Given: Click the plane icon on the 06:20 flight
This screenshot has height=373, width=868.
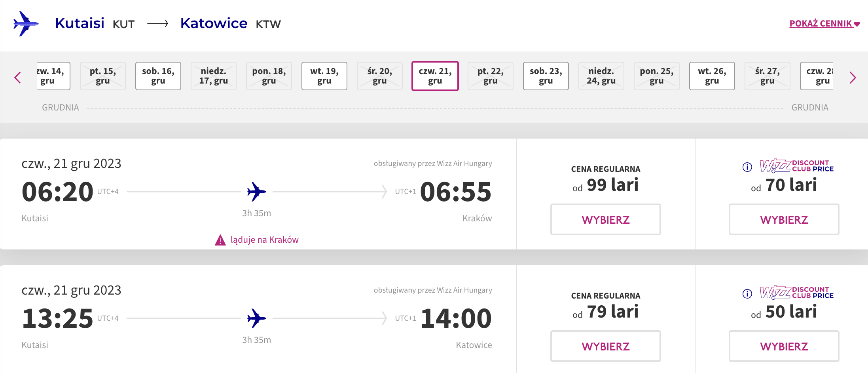Looking at the screenshot, I should click(x=256, y=192).
